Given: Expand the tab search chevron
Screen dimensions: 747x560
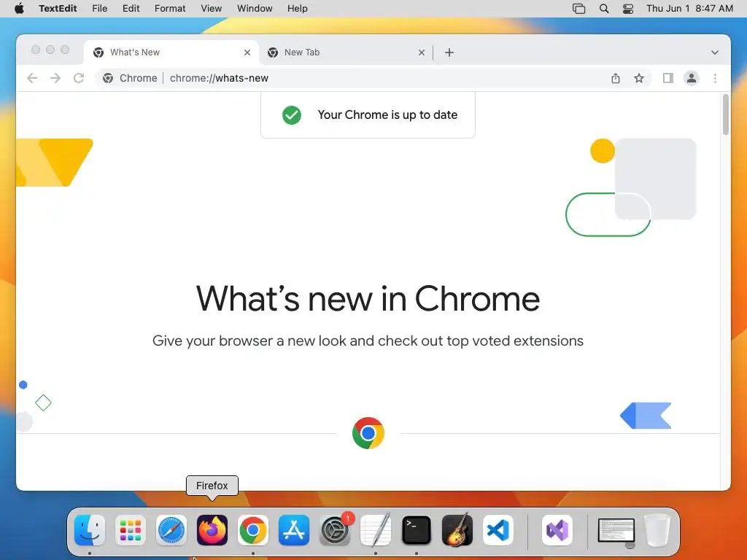Looking at the screenshot, I should point(715,52).
